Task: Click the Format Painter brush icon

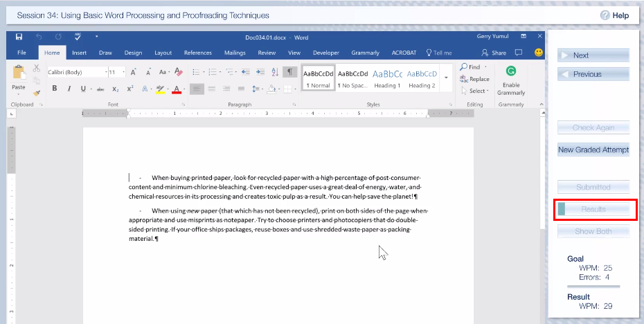Action: point(37,93)
